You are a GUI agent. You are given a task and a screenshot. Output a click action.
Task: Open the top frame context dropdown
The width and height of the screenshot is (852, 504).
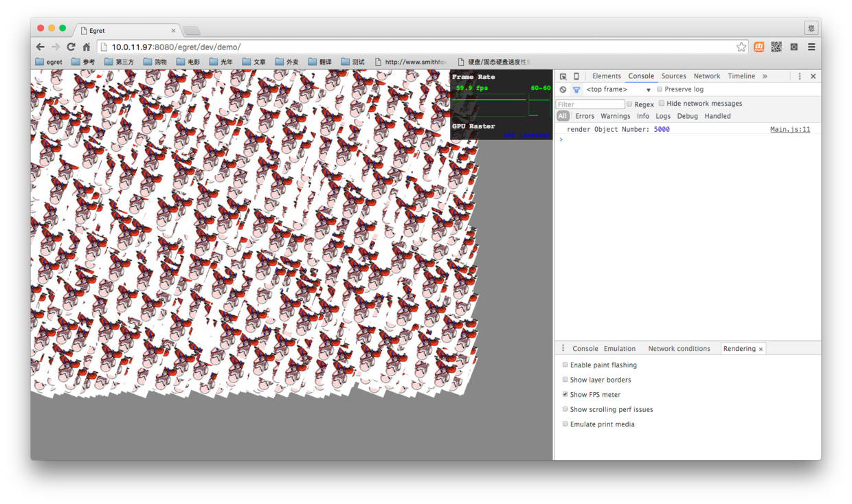[618, 89]
